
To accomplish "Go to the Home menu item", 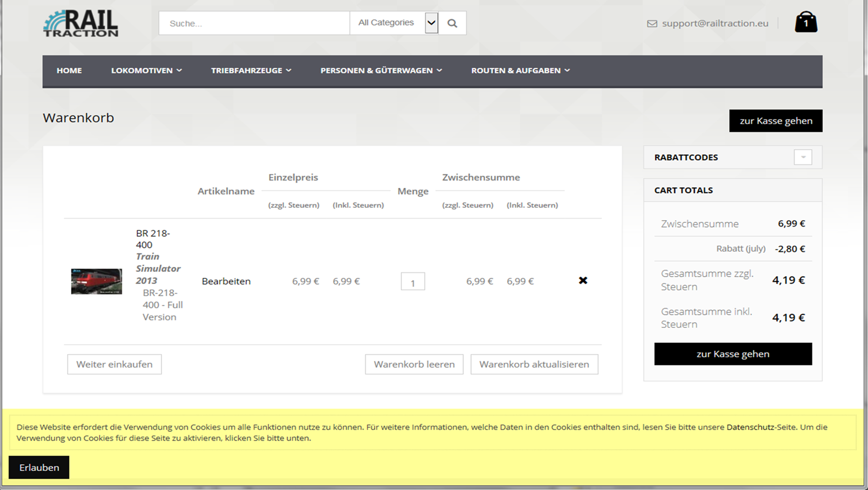I will [x=69, y=70].
